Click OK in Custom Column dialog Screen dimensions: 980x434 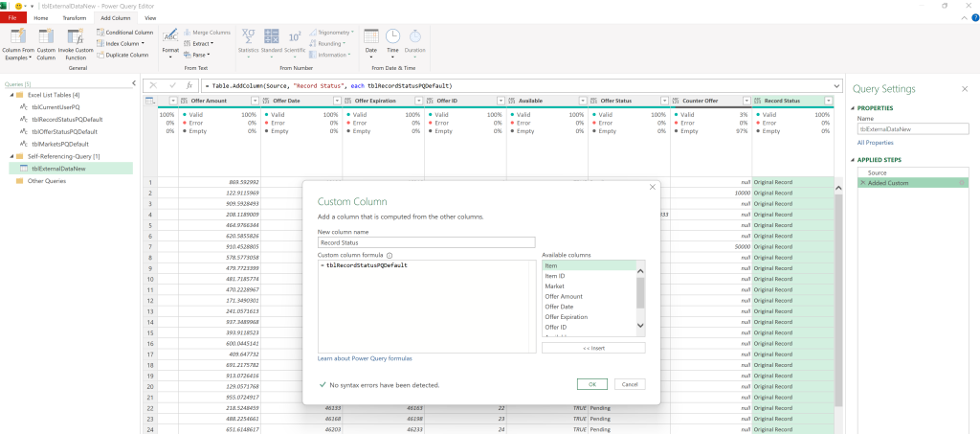[591, 384]
